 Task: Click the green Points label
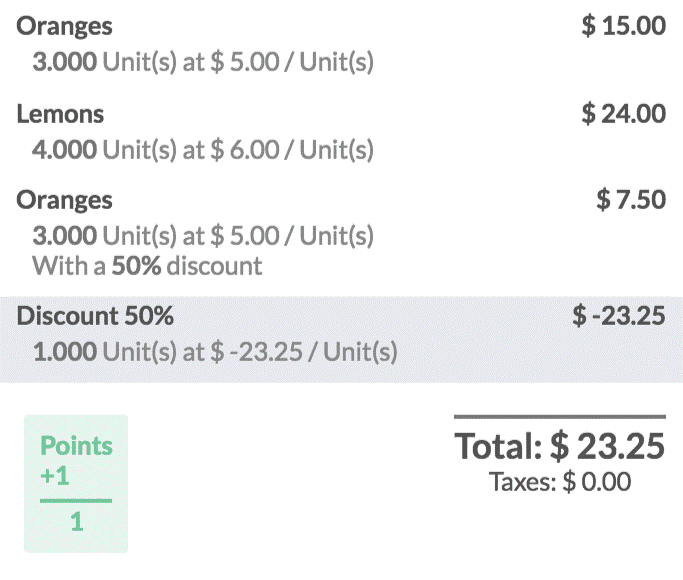(76, 447)
